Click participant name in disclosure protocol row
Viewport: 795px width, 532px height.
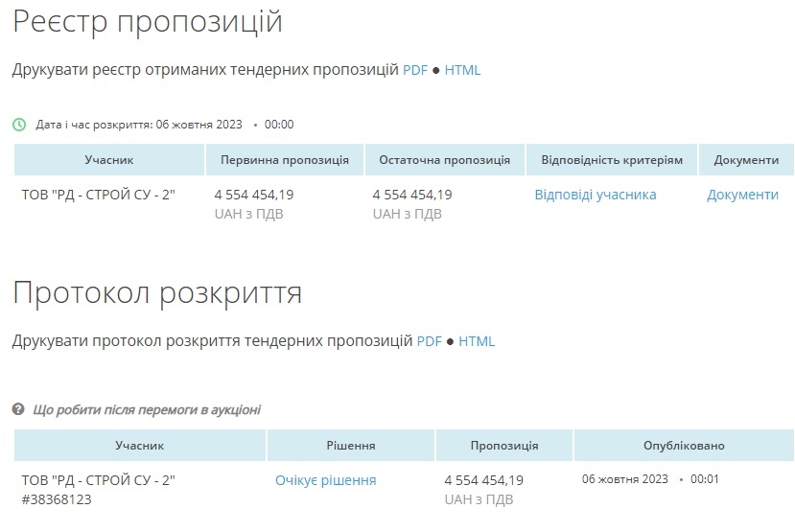coord(98,480)
